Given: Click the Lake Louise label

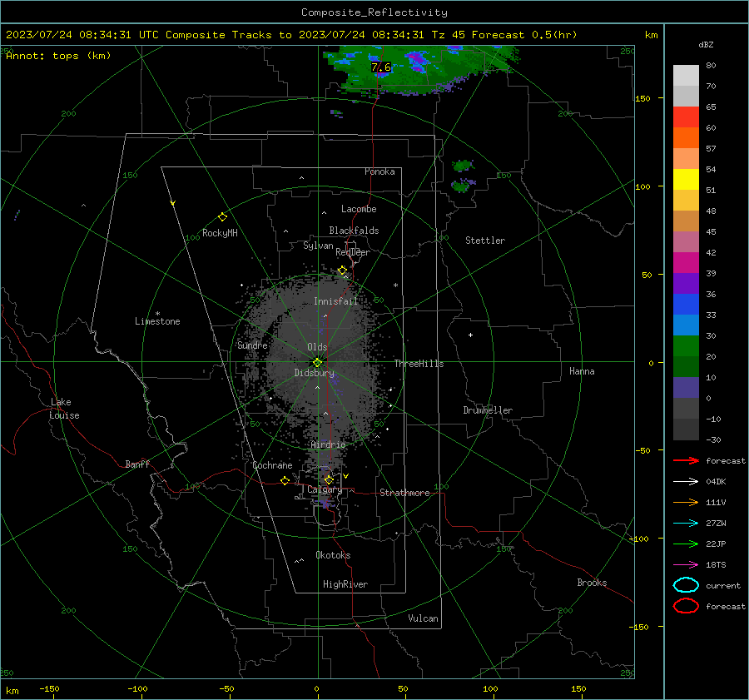Looking at the screenshot, I should click(x=64, y=409).
